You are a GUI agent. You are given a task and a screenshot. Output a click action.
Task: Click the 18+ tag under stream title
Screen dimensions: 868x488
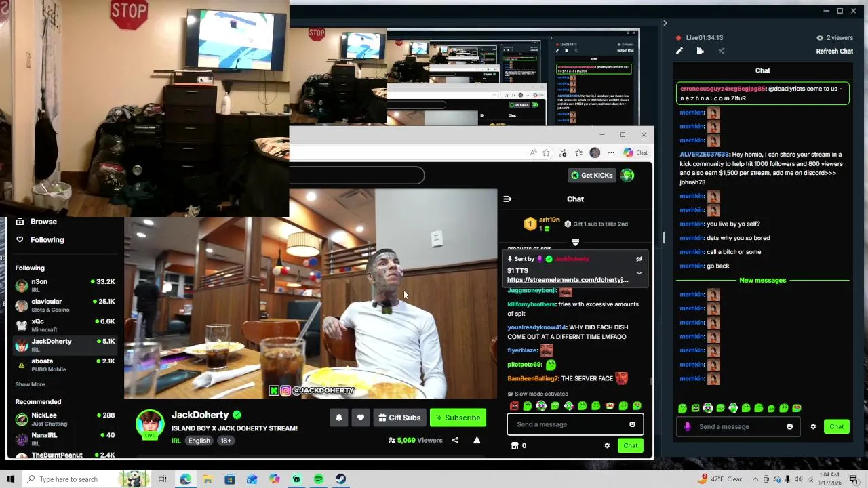pyautogui.click(x=226, y=441)
